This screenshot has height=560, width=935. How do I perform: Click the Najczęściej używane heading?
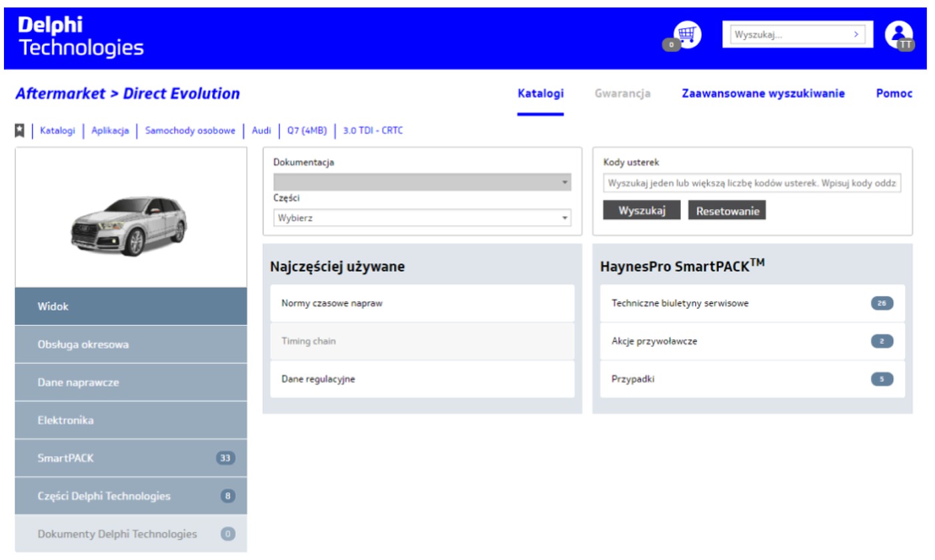coord(337,267)
